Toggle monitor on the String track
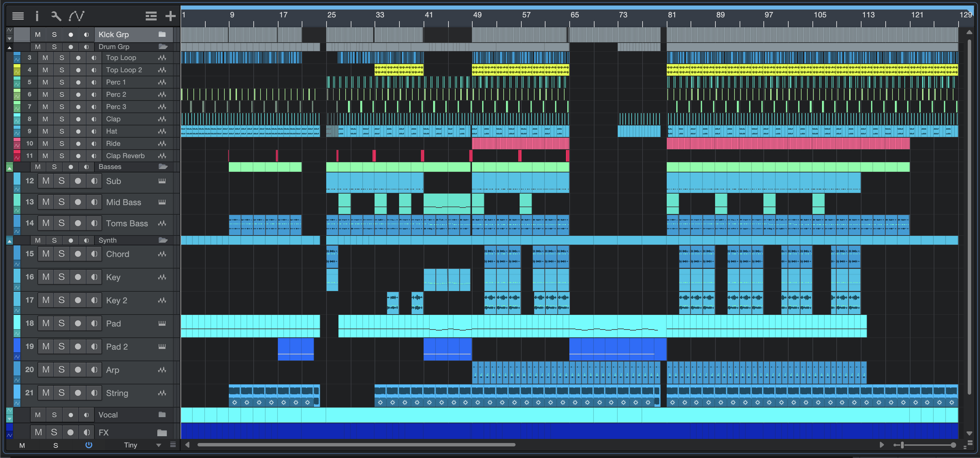The image size is (980, 458). pos(94,393)
